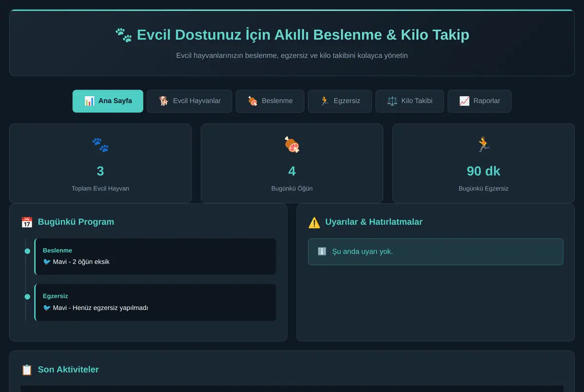
Task: Open the Toplam Evcil Hayvan stat card
Action: [x=100, y=163]
